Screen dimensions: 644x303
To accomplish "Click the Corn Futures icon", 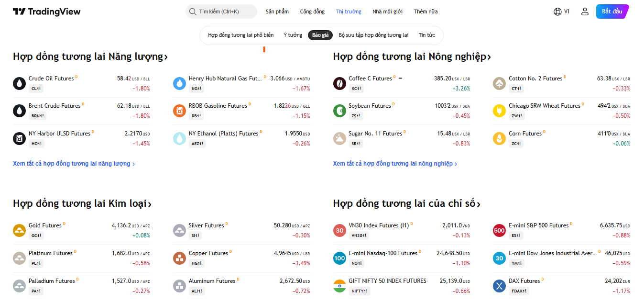I will [499, 138].
